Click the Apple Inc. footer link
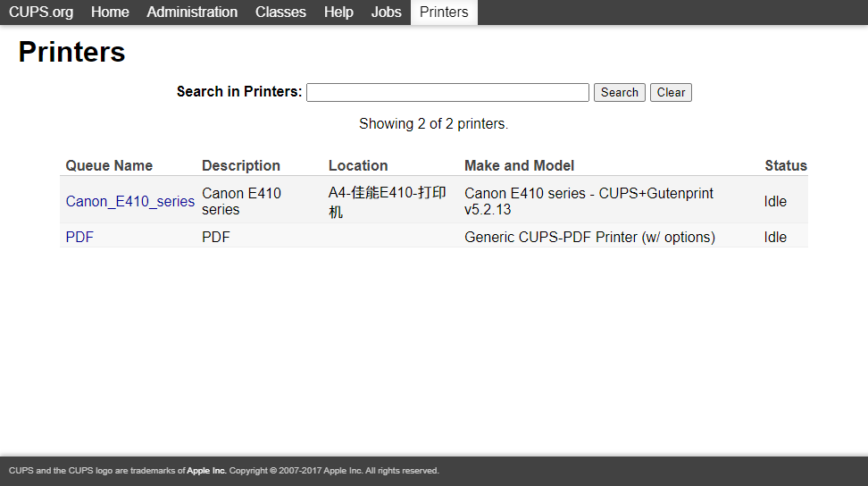This screenshot has width=868, height=486. tap(206, 471)
